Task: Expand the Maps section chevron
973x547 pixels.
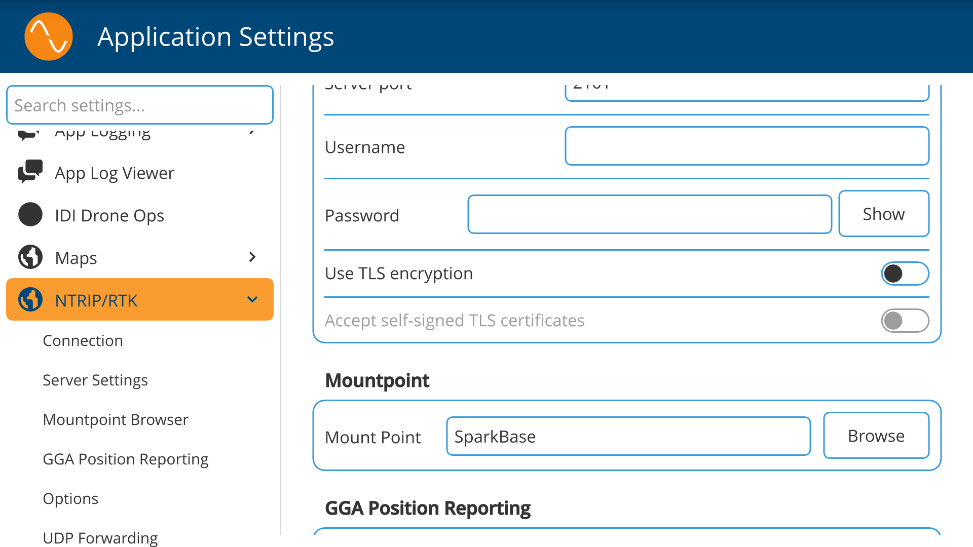Action: (252, 256)
